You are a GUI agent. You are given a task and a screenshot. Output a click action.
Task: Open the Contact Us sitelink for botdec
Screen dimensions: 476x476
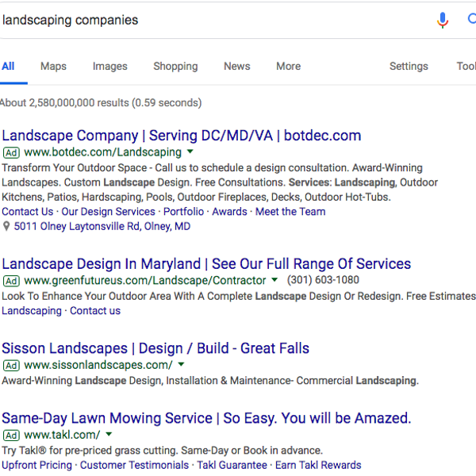point(28,212)
